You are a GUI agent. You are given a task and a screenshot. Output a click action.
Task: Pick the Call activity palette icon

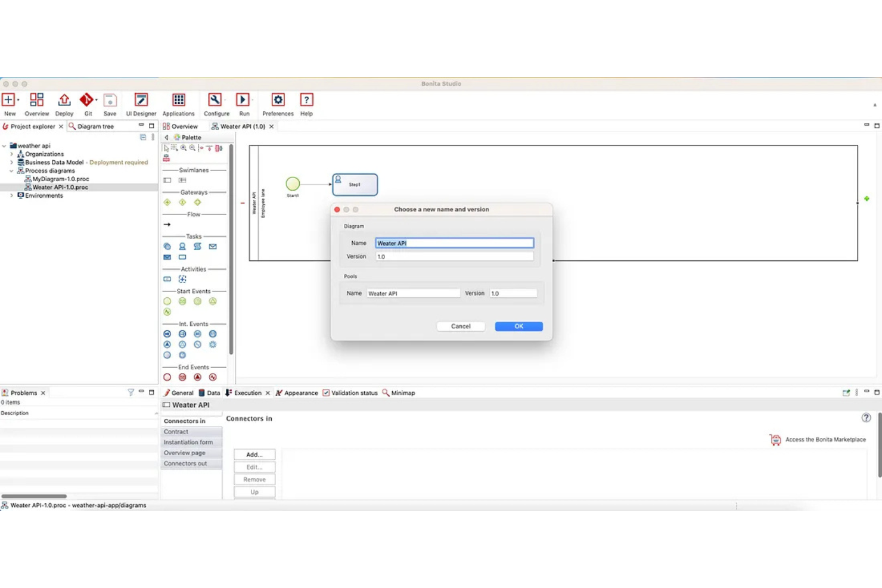167,279
